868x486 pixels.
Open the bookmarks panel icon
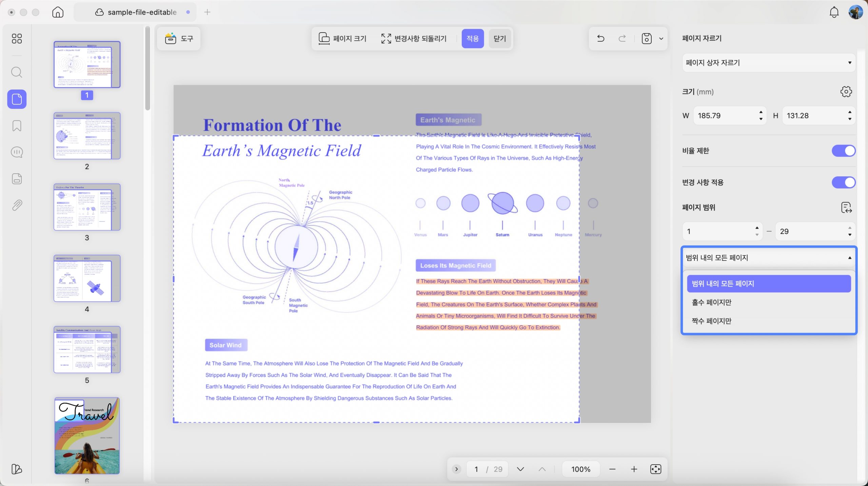pyautogui.click(x=17, y=126)
